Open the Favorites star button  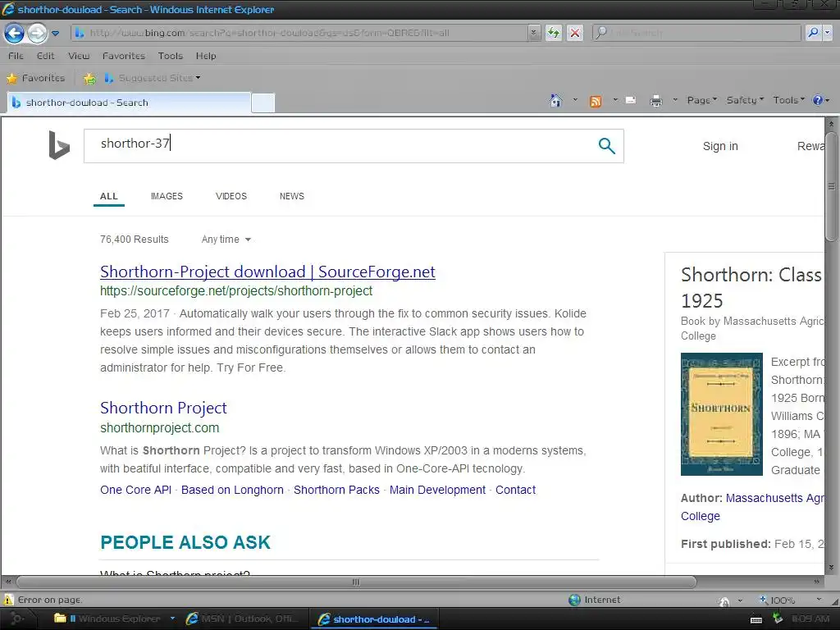pyautogui.click(x=35, y=78)
